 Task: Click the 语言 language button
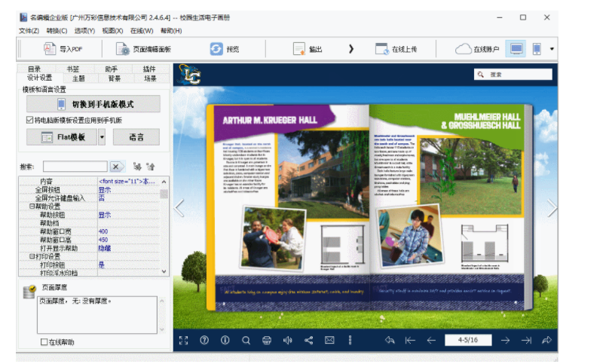pyautogui.click(x=136, y=137)
